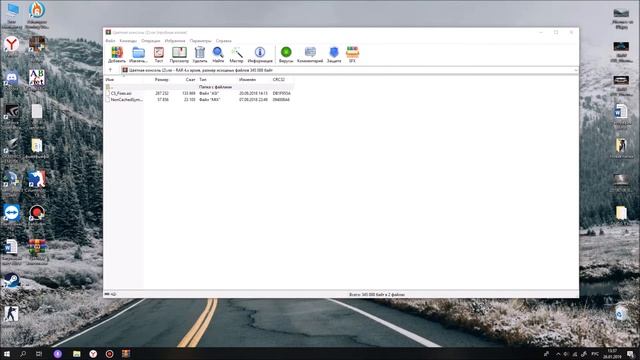Screen dimensions: 640x360
Task: Open the Операции menu
Action: (x=151, y=41)
